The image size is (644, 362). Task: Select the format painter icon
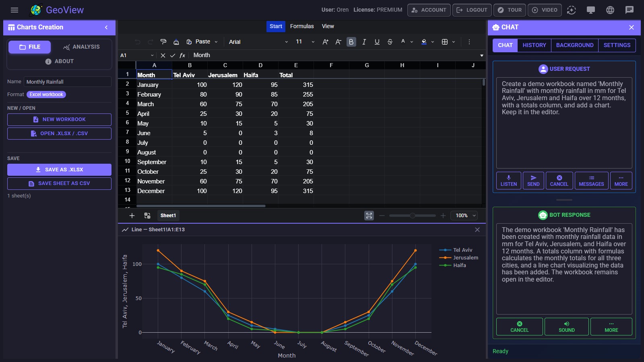click(x=163, y=42)
